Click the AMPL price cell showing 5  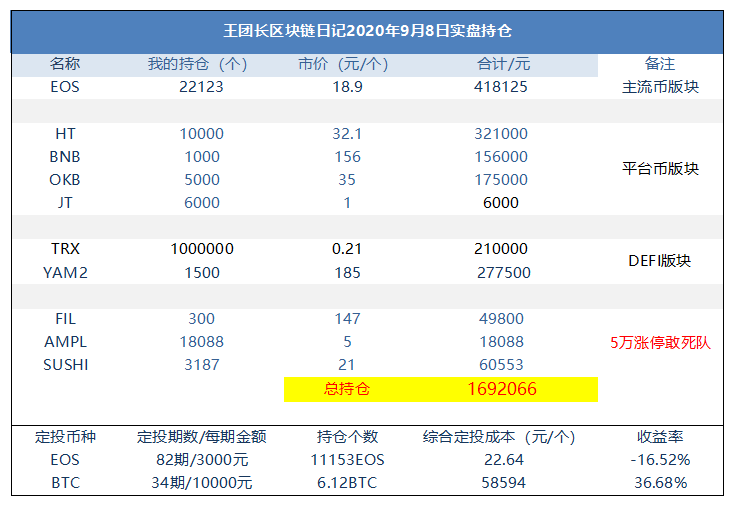(x=347, y=342)
